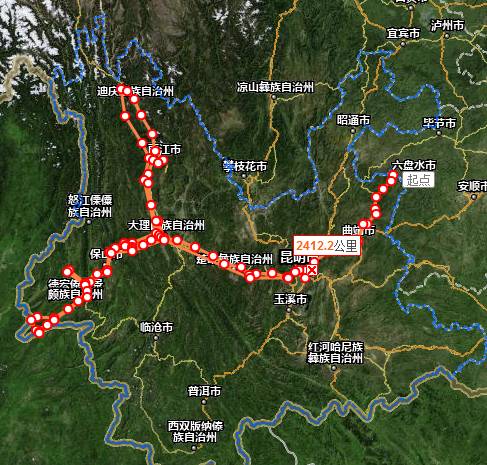Click the route marker beside 曲靖市 label
The image size is (487, 465).
(x=363, y=224)
